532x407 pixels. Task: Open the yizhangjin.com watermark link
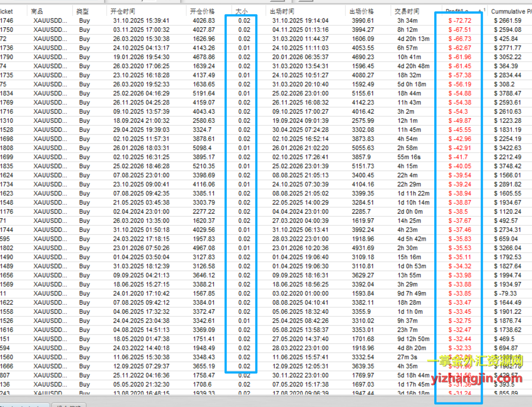pyautogui.click(x=475, y=378)
